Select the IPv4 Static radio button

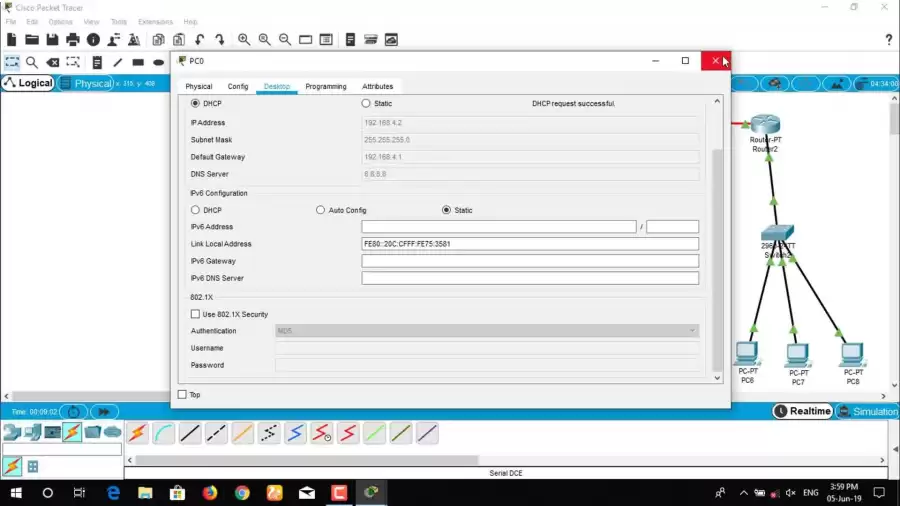tap(366, 103)
